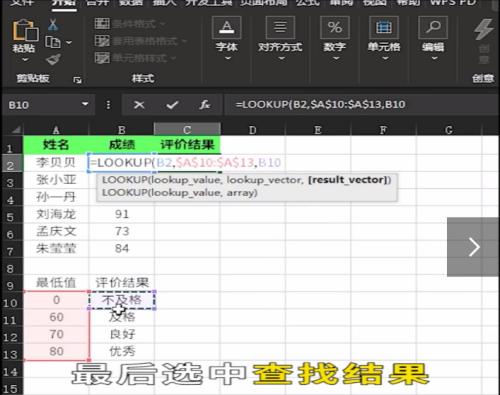This screenshot has width=500, height=395.
Task: Click the Name Box showing B10
Action: pos(42,105)
